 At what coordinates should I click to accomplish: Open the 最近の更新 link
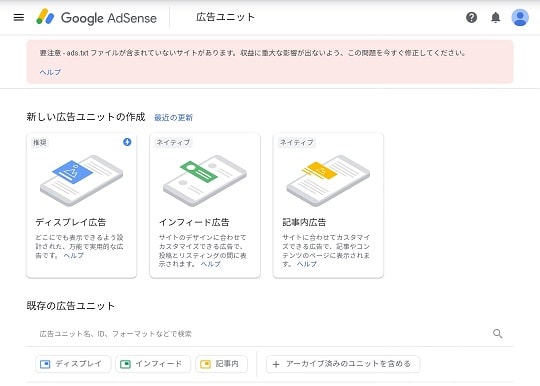click(173, 118)
